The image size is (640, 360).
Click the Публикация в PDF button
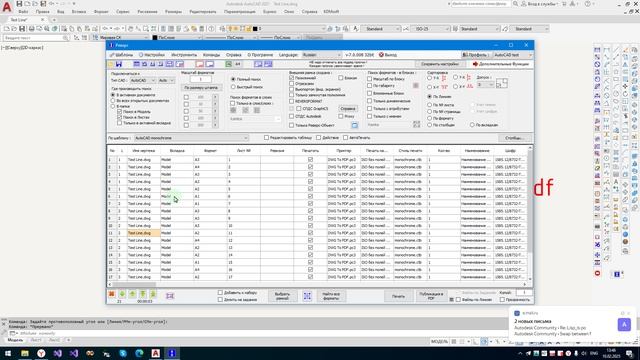pos(431,296)
